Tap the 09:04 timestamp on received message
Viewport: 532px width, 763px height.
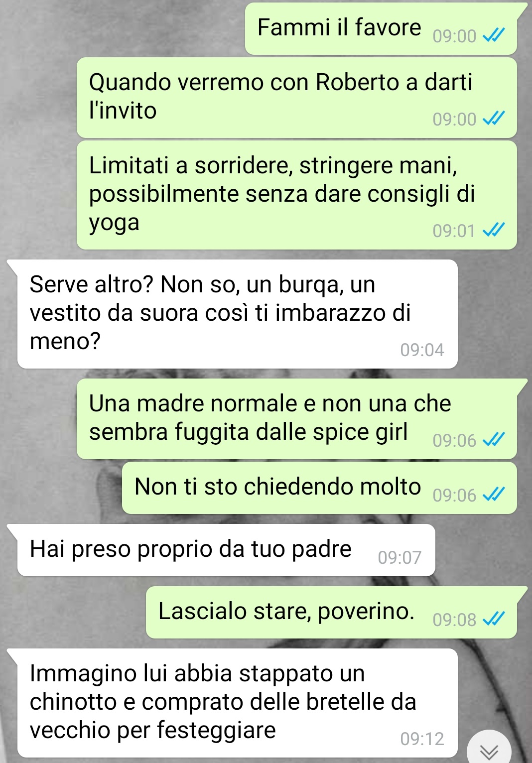coord(422,350)
